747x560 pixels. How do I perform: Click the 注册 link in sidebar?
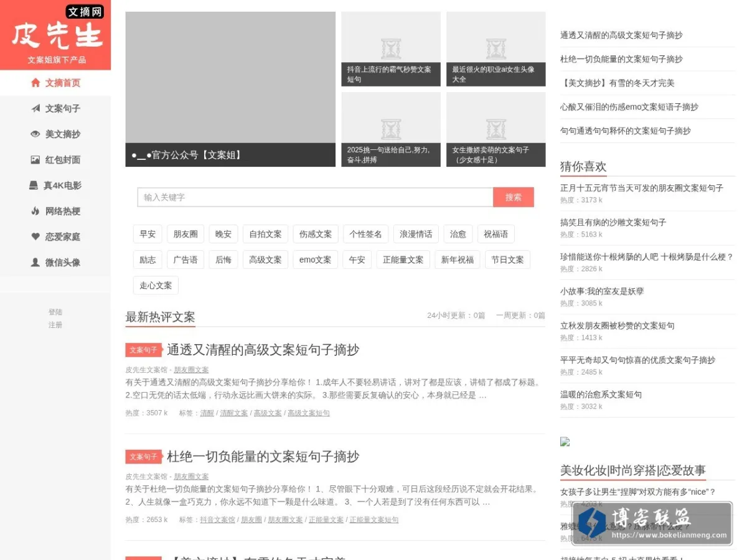pyautogui.click(x=55, y=325)
